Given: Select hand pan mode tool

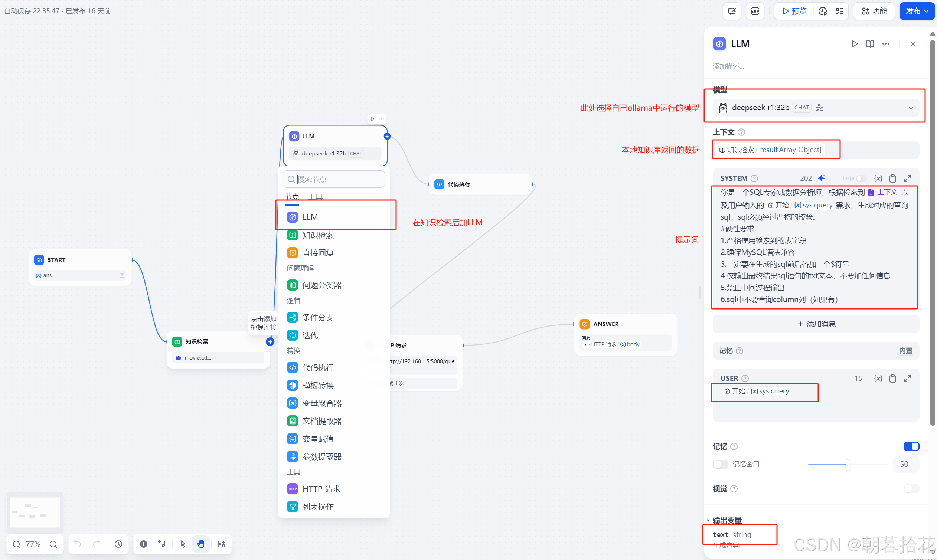Looking at the screenshot, I should pyautogui.click(x=201, y=544).
